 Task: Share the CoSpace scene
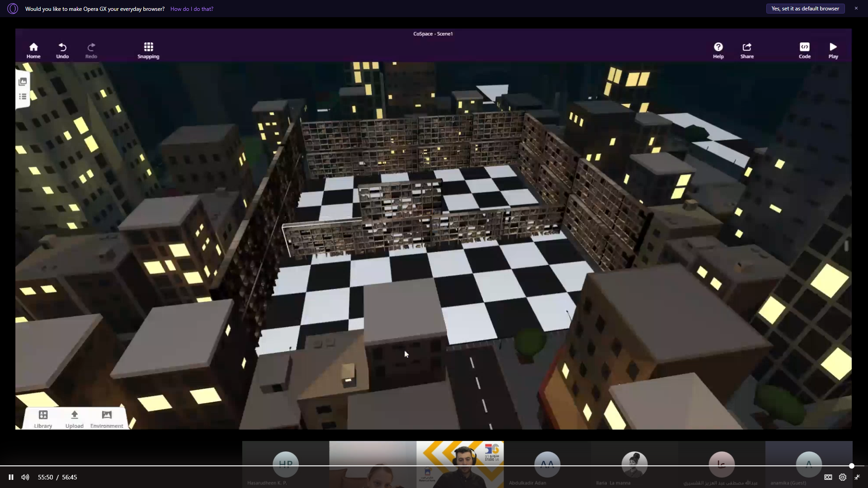(747, 50)
